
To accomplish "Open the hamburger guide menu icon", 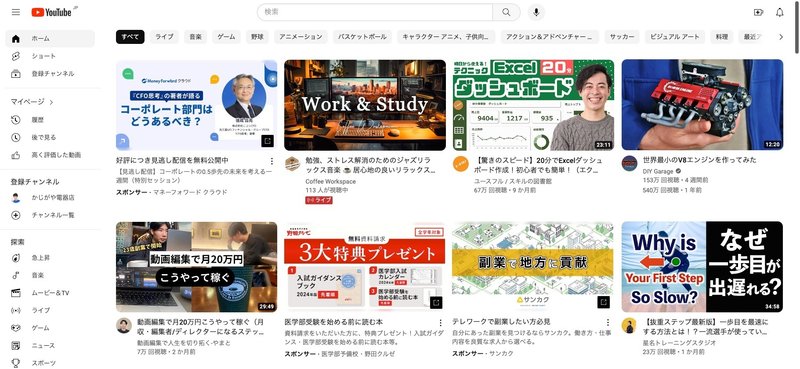I will 16,12.
